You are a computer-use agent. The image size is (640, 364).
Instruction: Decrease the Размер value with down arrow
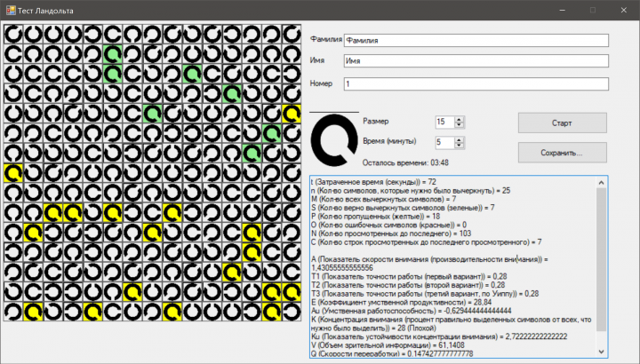460,124
